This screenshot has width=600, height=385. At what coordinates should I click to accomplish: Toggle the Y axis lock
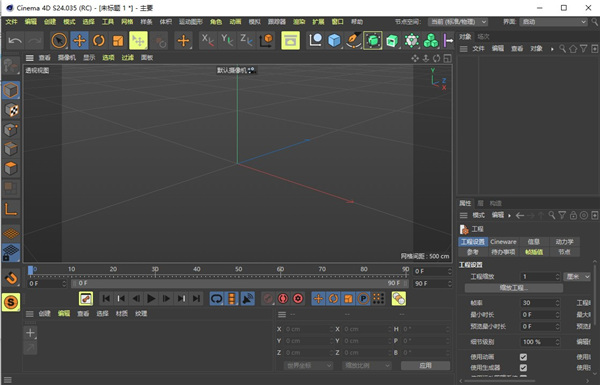click(x=227, y=41)
